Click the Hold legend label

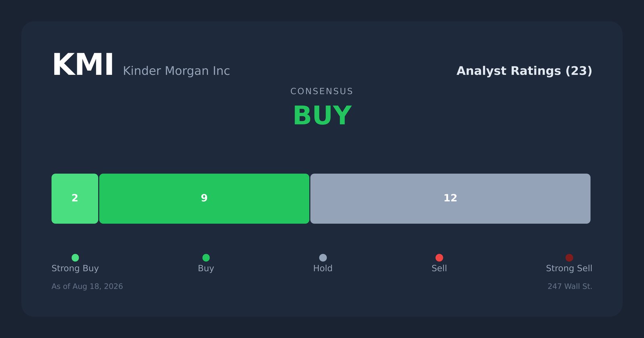[323, 268]
